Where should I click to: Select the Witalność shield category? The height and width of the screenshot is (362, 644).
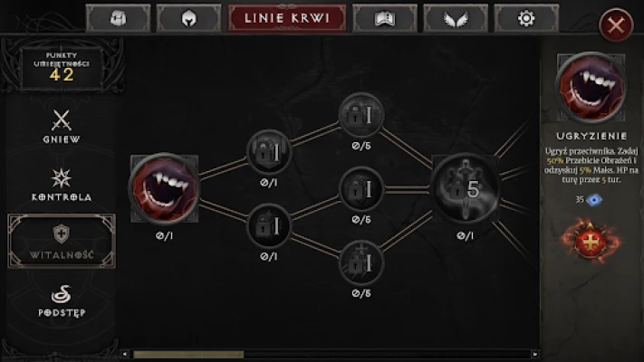click(x=62, y=242)
